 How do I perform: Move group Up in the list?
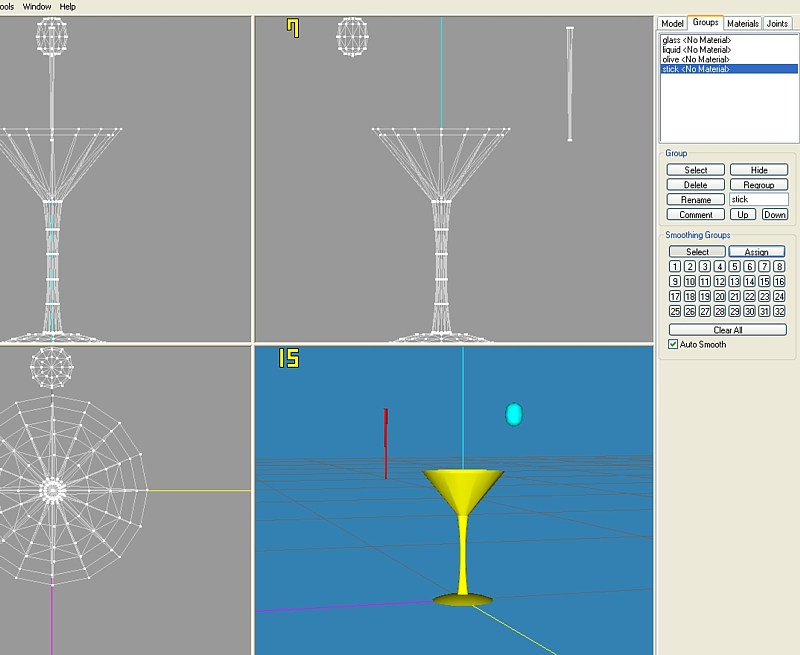point(743,215)
